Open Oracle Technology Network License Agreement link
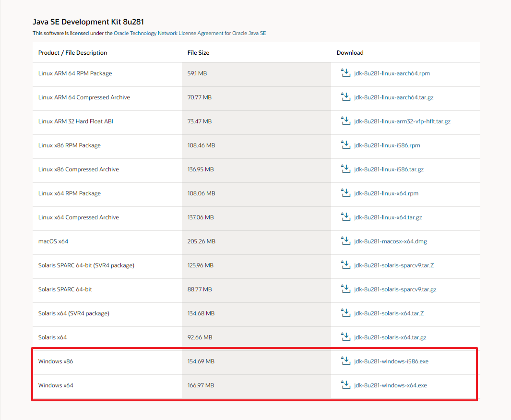The width and height of the screenshot is (511, 420). pyautogui.click(x=190, y=33)
